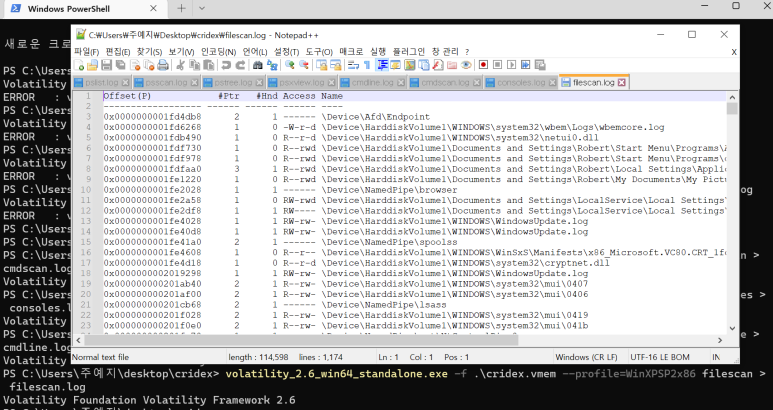Toggle the Document Map panel icon

[x=410, y=65]
